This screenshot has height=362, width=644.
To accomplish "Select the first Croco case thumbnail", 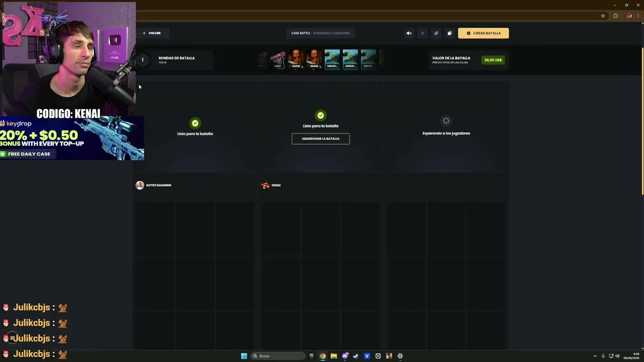I will (x=332, y=59).
